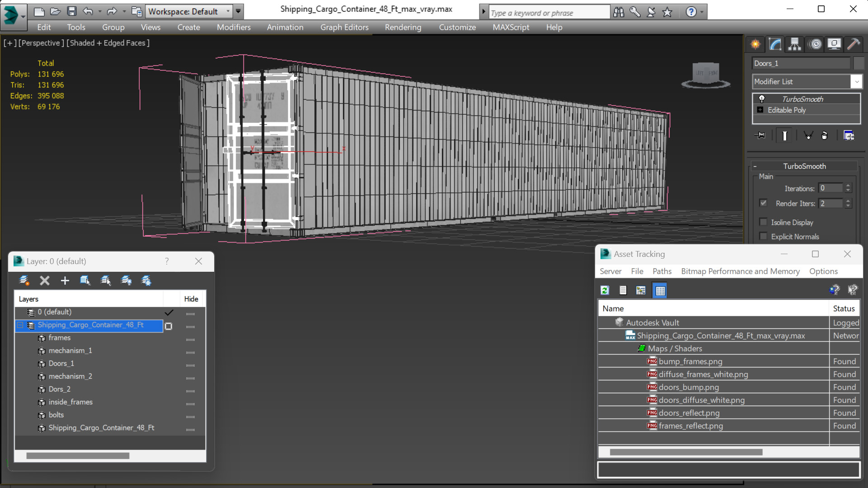Enable the Explicit Normals checkbox
Image resolution: width=868 pixels, height=488 pixels.
tap(764, 237)
